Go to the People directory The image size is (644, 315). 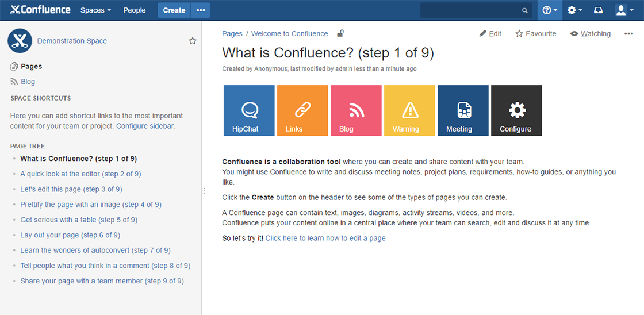pyautogui.click(x=135, y=10)
